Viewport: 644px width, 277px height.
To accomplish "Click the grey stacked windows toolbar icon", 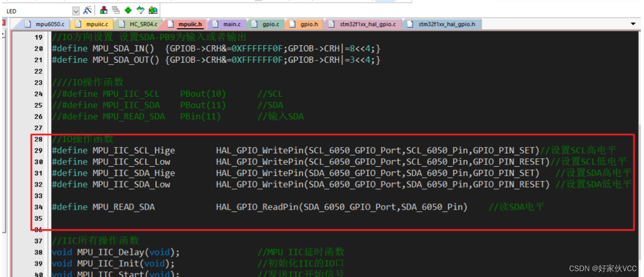I will [x=116, y=10].
